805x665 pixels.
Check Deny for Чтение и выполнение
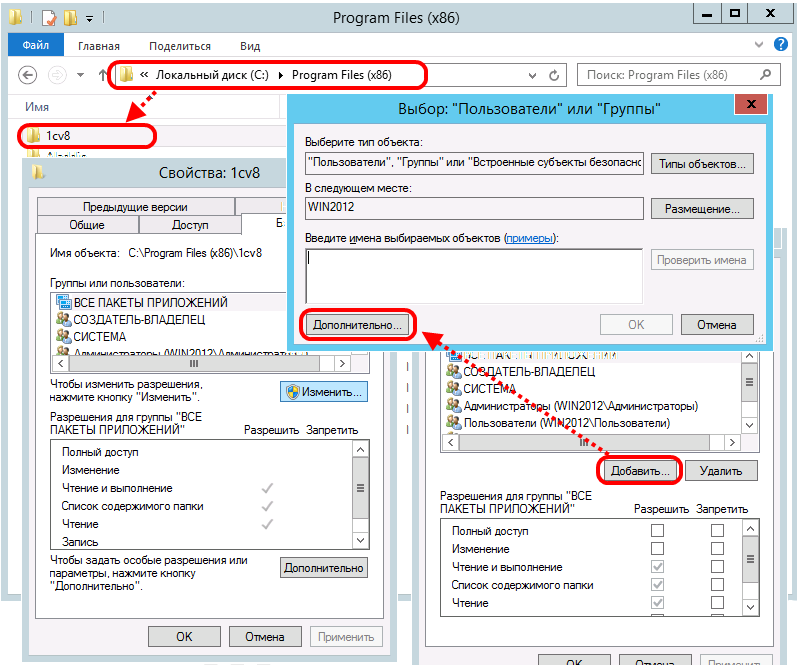pyautogui.click(x=717, y=567)
